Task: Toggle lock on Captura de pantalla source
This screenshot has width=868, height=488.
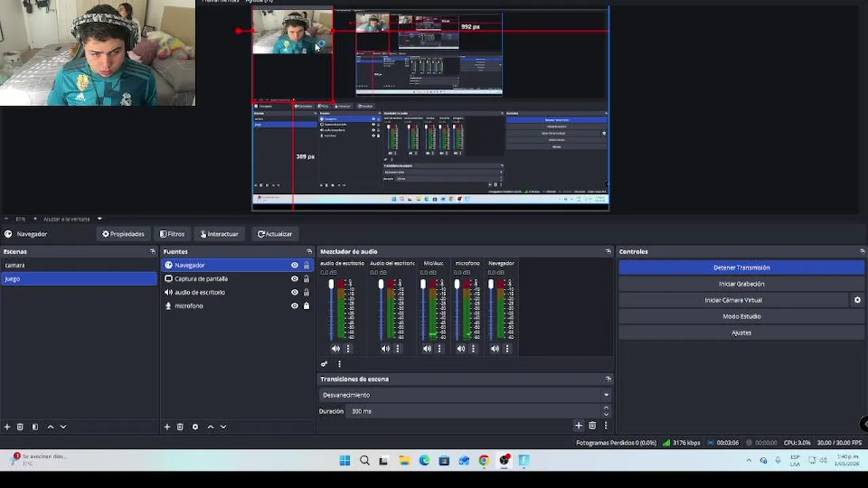Action: tap(307, 279)
